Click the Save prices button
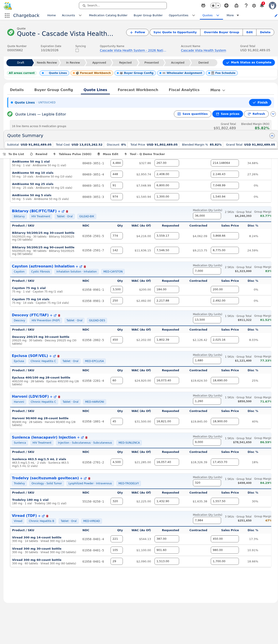The image size is (278, 644). tap(227, 114)
